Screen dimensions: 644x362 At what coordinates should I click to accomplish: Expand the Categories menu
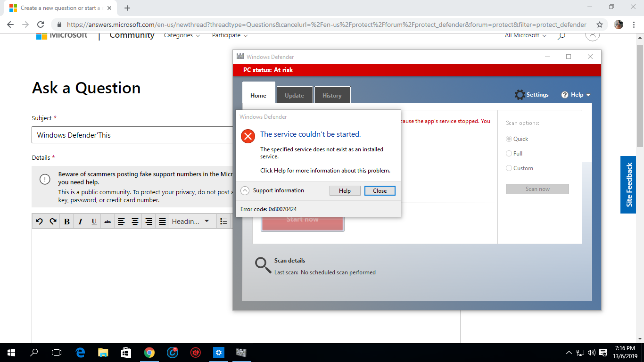[x=182, y=35]
